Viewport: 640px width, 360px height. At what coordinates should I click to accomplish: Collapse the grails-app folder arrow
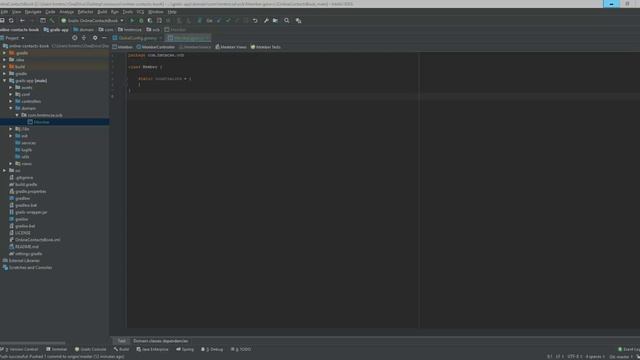pyautogui.click(x=4, y=81)
